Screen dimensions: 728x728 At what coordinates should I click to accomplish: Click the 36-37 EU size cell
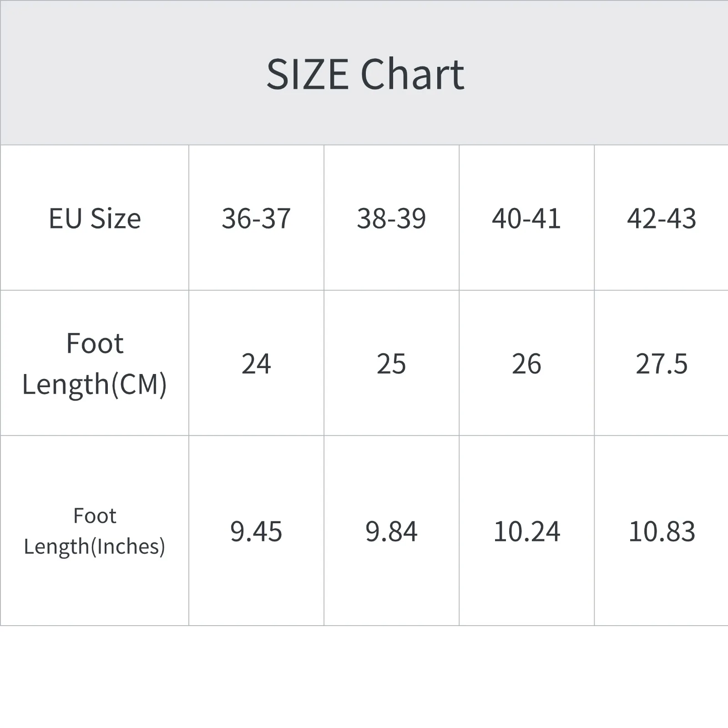(256, 218)
